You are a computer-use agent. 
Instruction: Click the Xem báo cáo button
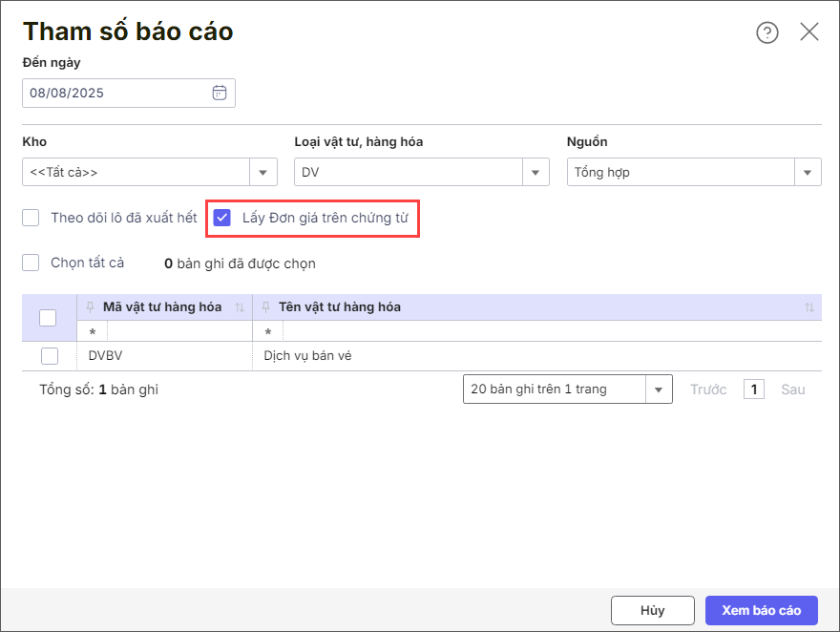(x=762, y=611)
